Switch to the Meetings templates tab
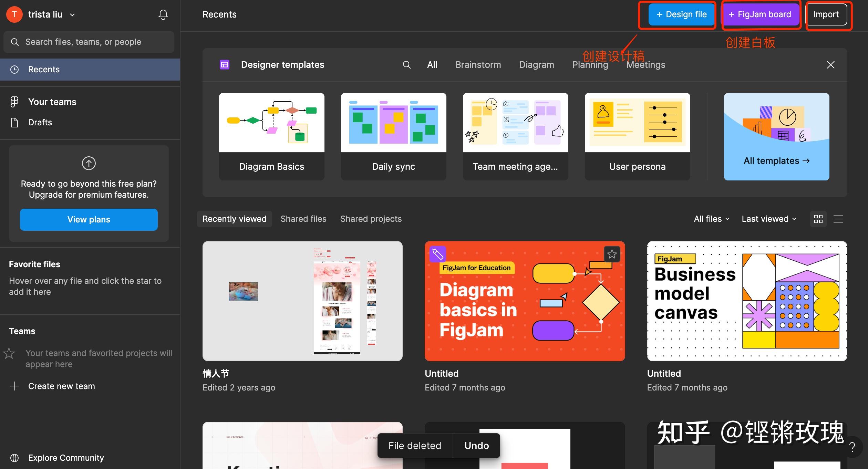Screen dimensions: 868x469 (645, 64)
